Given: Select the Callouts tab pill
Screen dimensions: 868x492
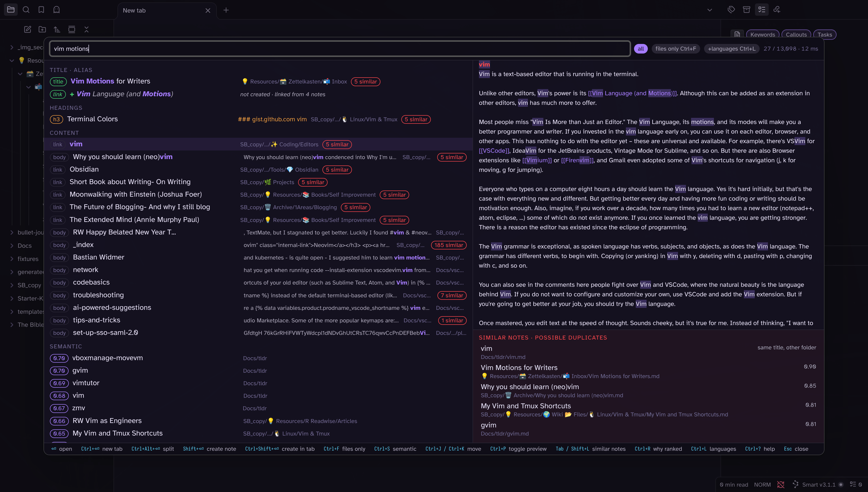Looking at the screenshot, I should pos(796,34).
